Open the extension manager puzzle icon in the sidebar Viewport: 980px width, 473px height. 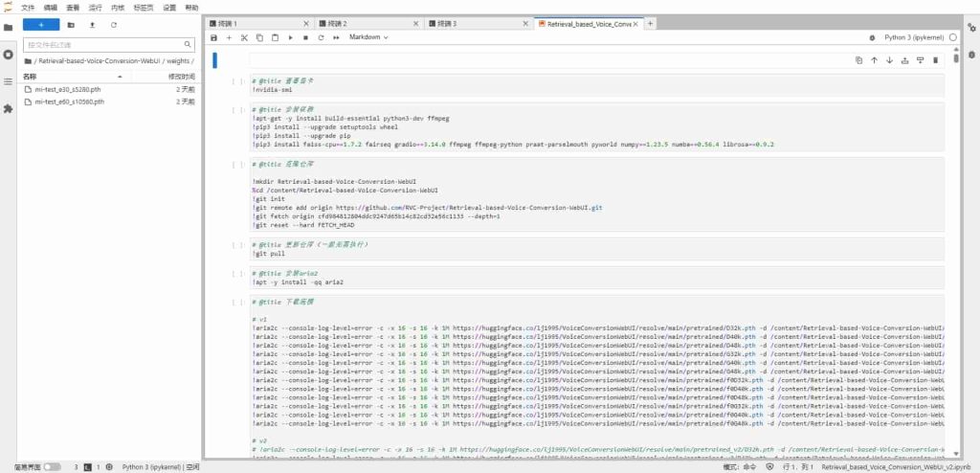(8, 109)
